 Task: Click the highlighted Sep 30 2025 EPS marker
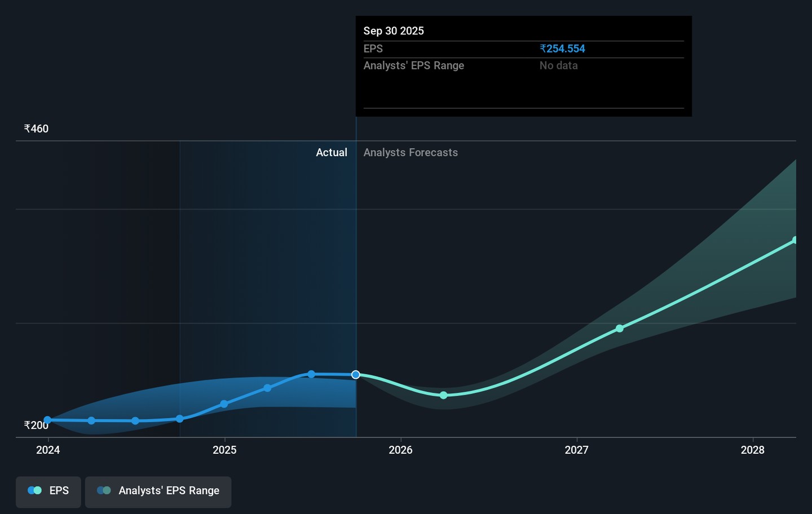pos(356,375)
